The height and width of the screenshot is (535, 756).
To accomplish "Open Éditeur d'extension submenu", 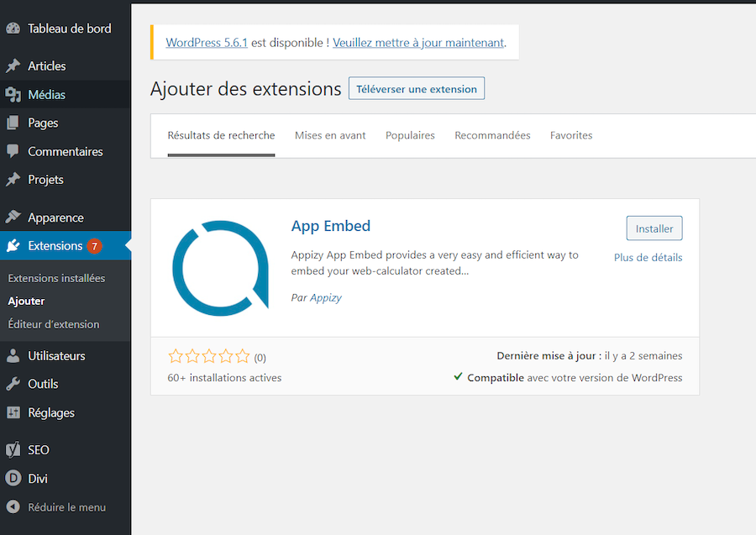I will 54,324.
